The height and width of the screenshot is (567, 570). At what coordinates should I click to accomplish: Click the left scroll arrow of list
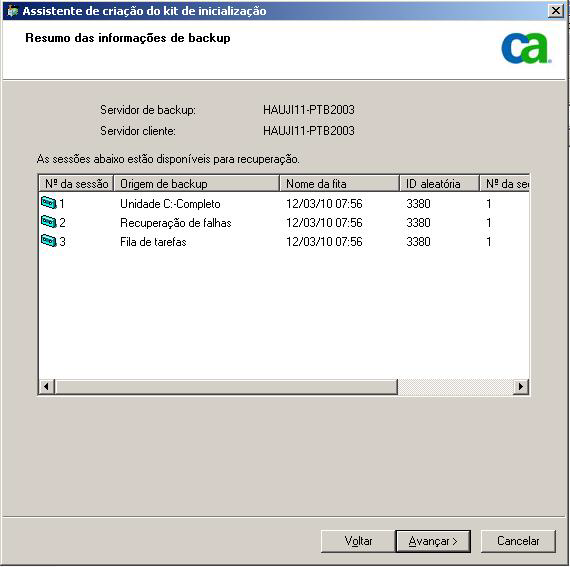point(47,386)
